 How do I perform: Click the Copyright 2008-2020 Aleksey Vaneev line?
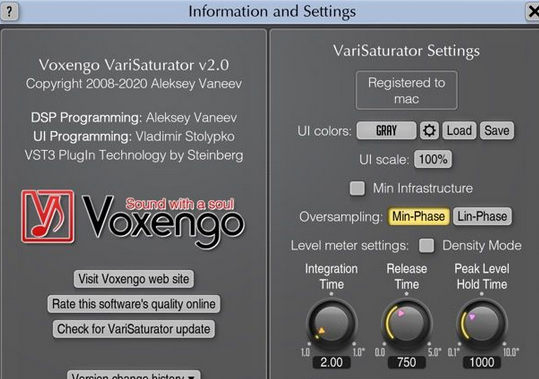[x=134, y=84]
